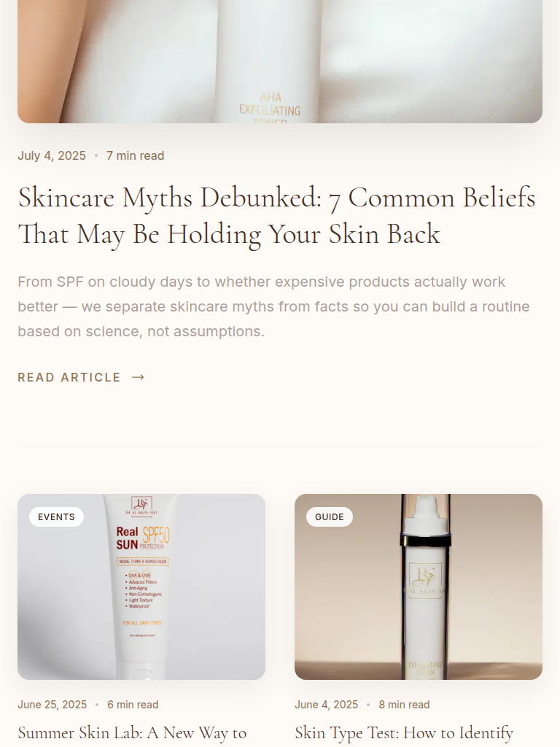This screenshot has width=560, height=747.
Task: Click the SPF50 text on the sunscreen tube
Action: (156, 535)
